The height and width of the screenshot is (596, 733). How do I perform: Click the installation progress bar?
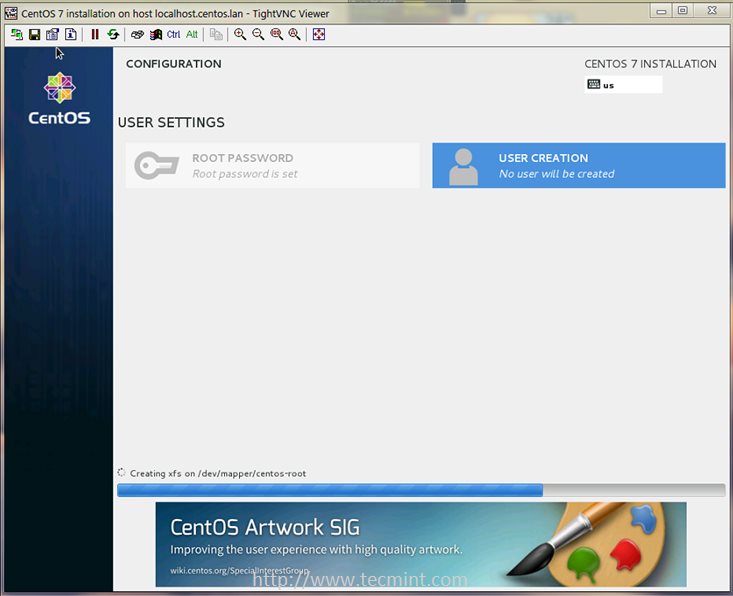[x=421, y=490]
